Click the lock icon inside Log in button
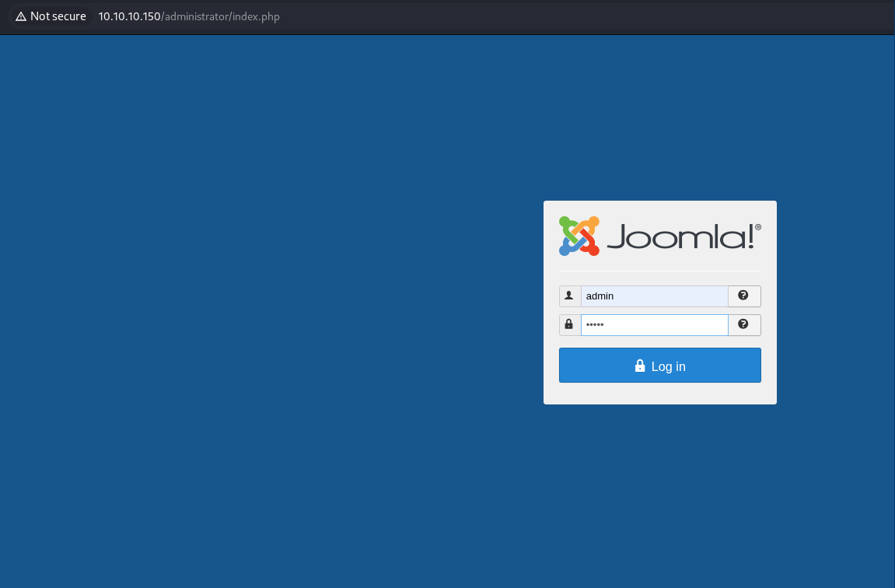This screenshot has width=895, height=588. pyautogui.click(x=640, y=366)
